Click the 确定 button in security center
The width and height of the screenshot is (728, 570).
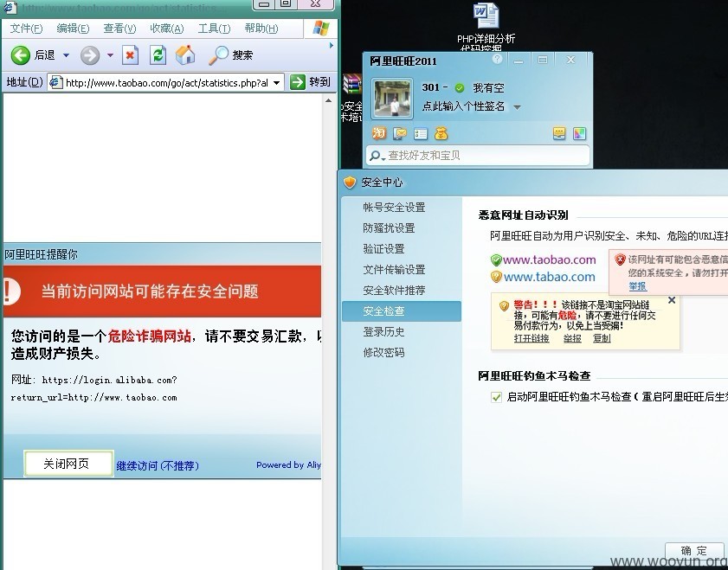[x=693, y=550]
